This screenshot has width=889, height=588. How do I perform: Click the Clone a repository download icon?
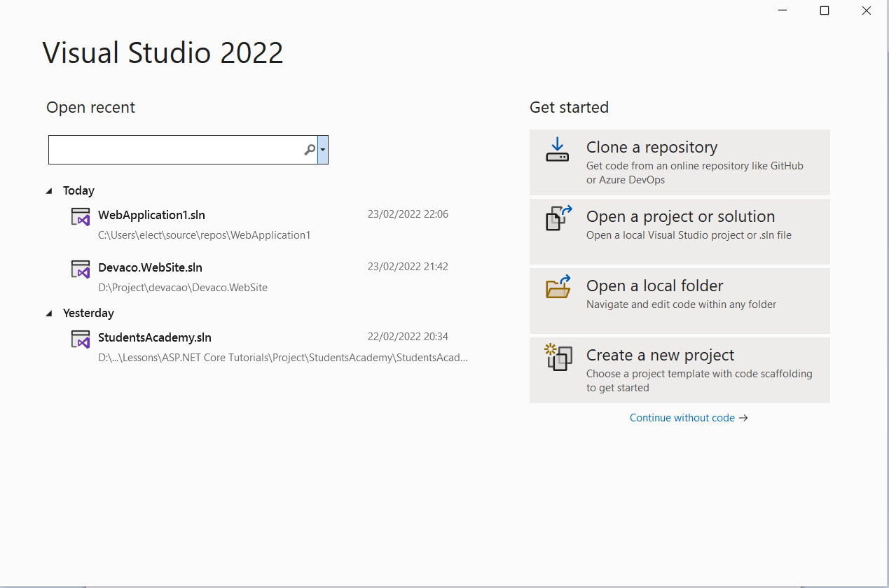[558, 150]
